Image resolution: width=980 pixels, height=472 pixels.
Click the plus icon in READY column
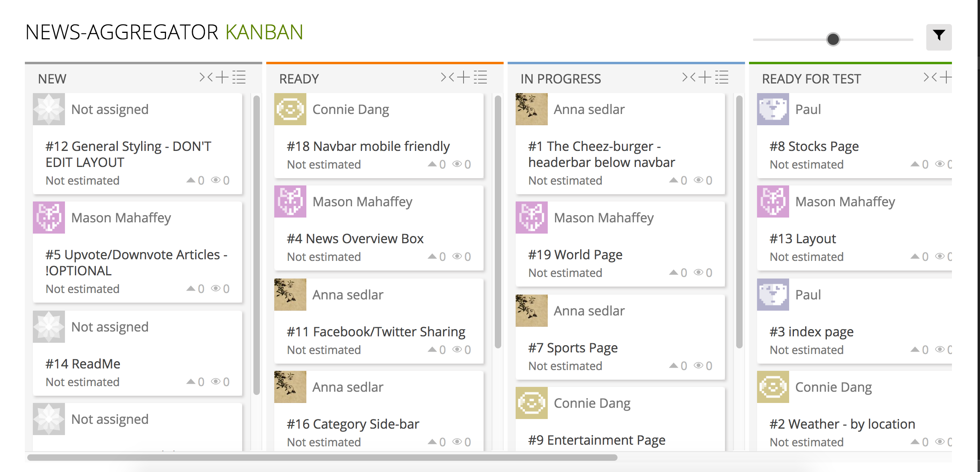[463, 77]
